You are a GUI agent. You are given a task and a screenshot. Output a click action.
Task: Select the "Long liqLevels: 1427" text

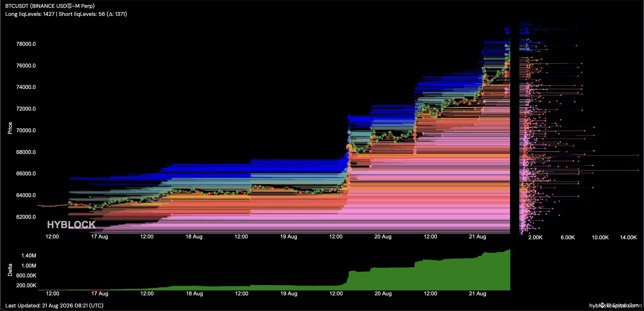coord(30,14)
